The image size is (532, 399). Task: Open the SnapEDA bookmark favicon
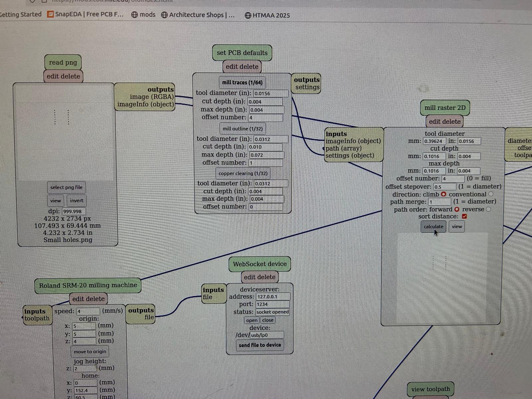[x=50, y=15]
